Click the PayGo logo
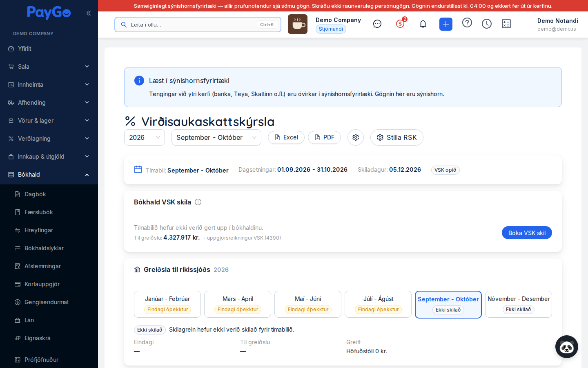588x368 pixels. 49,13
